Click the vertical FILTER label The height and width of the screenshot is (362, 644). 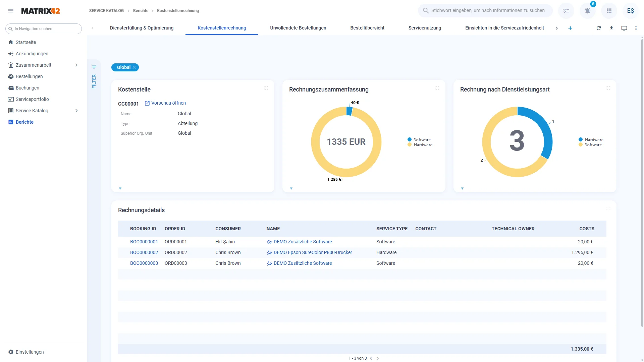(x=94, y=81)
